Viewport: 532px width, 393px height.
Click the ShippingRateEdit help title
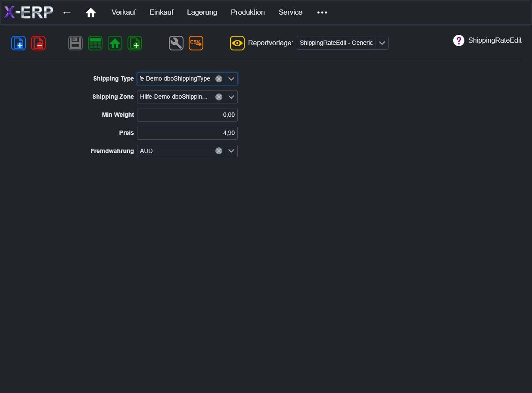click(495, 41)
